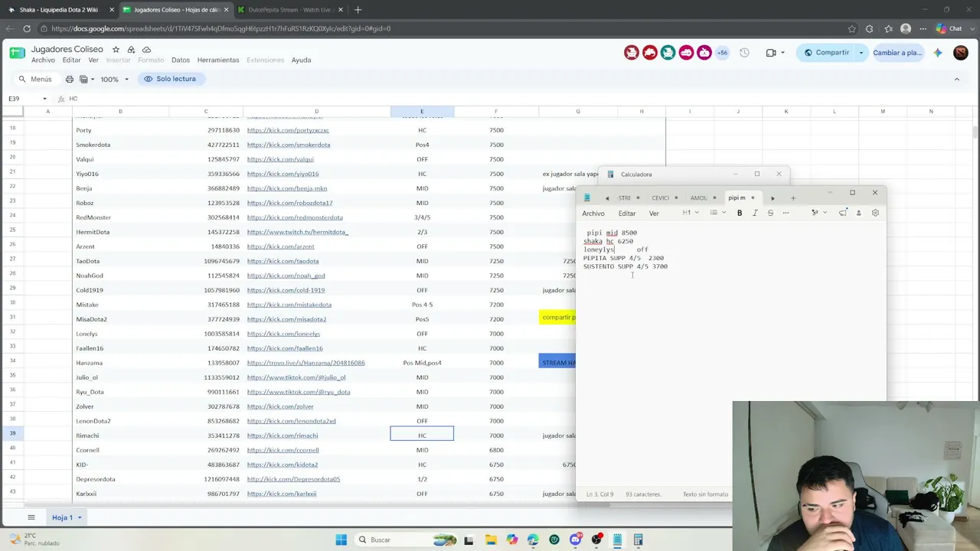This screenshot has width=980, height=551.
Task: Open the 100% zoom dropdown
Action: tap(114, 79)
